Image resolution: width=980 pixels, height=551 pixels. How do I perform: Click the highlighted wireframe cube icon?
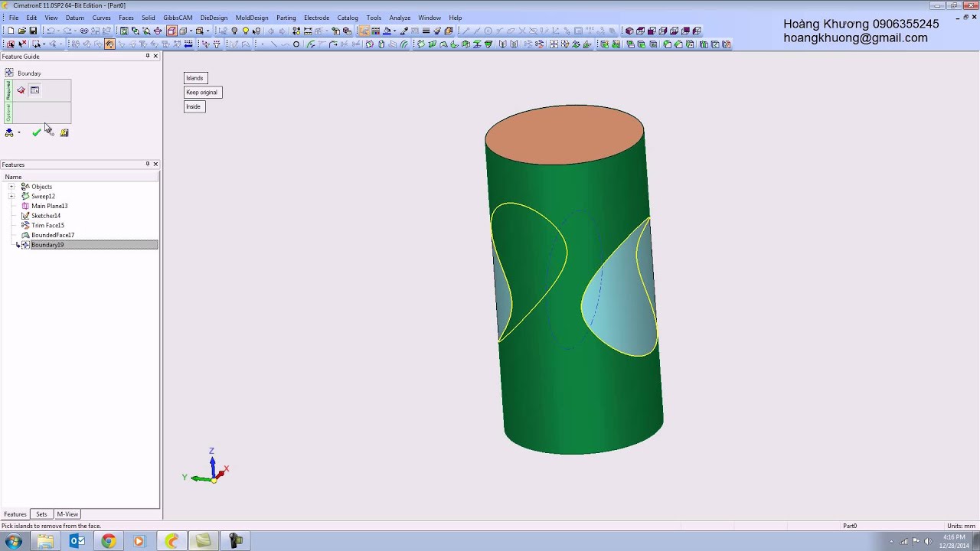[171, 31]
